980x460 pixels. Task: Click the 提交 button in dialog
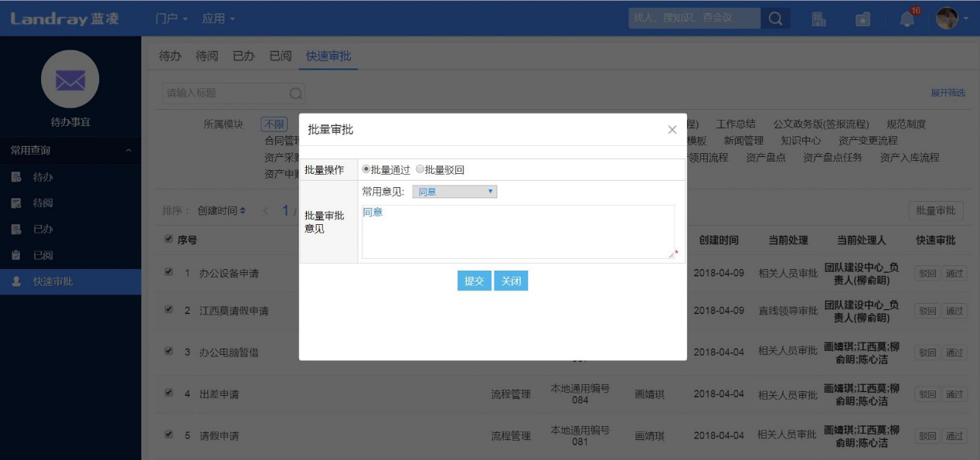[474, 281]
